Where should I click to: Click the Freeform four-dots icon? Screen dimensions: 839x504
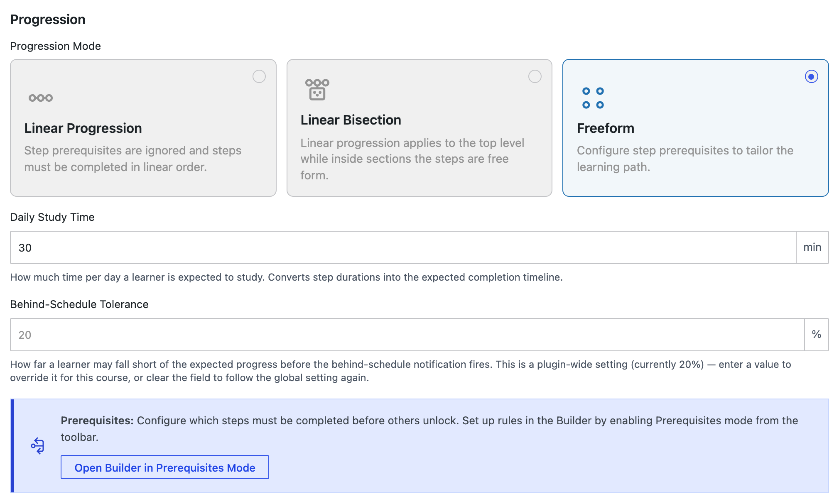[593, 98]
